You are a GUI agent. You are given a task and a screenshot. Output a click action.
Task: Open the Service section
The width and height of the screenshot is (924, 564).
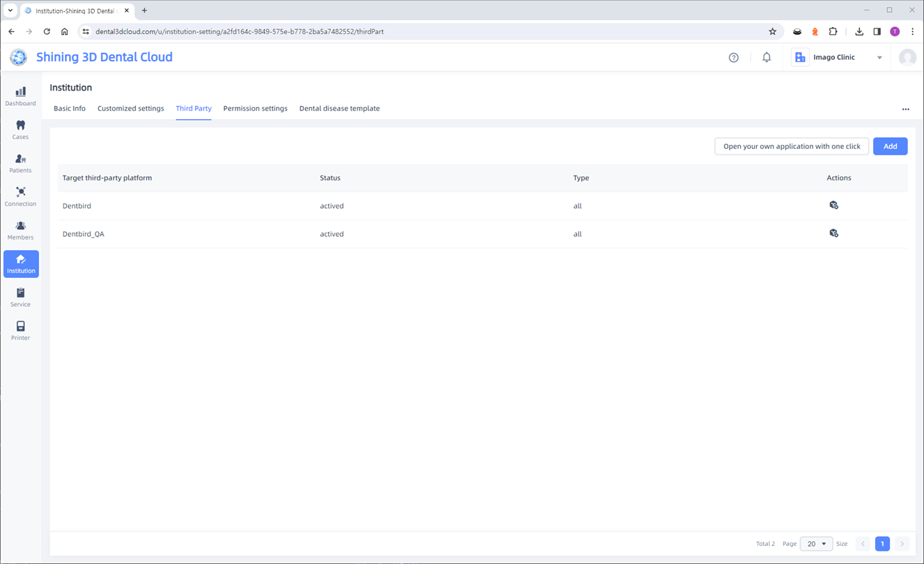point(20,297)
